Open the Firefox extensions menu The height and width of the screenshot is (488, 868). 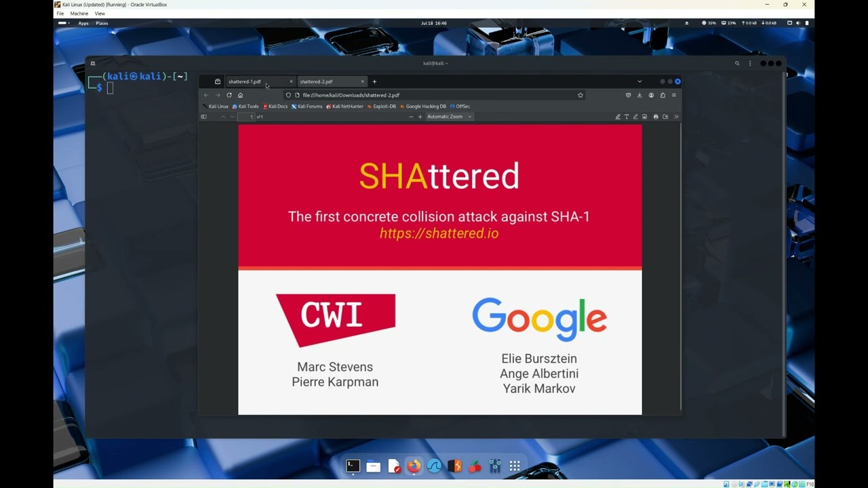click(663, 95)
